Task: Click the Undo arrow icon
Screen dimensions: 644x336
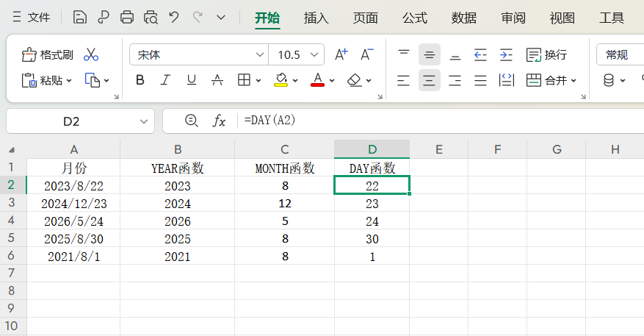Action: (x=173, y=18)
